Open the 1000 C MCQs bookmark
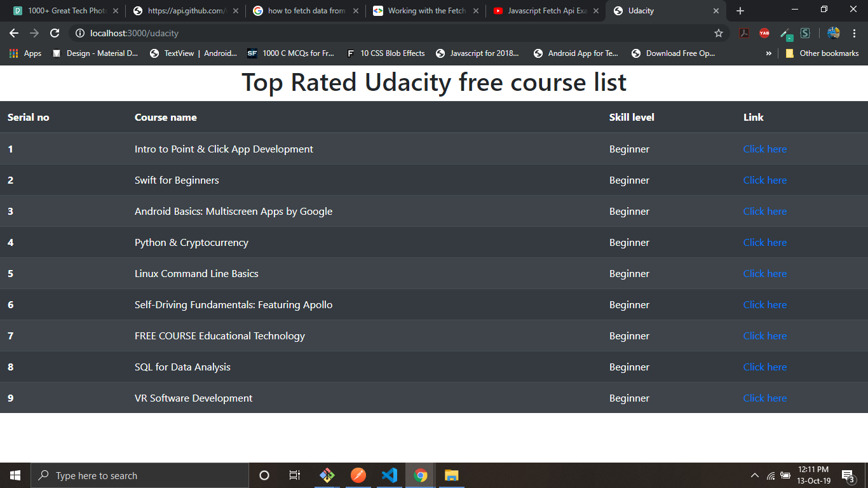868x488 pixels. tap(291, 53)
